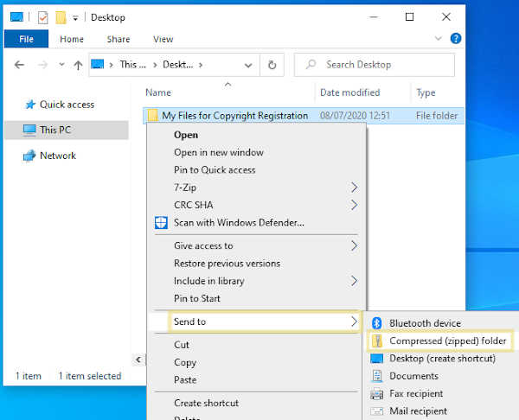The width and height of the screenshot is (519, 420).
Task: Switch to the Home ribbon tab
Action: coord(72,39)
